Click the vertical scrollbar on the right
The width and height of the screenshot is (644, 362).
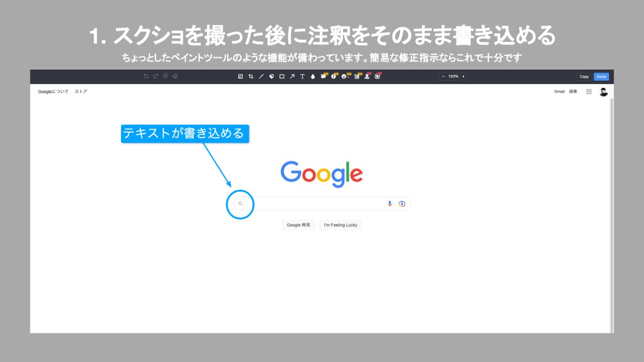click(612, 215)
